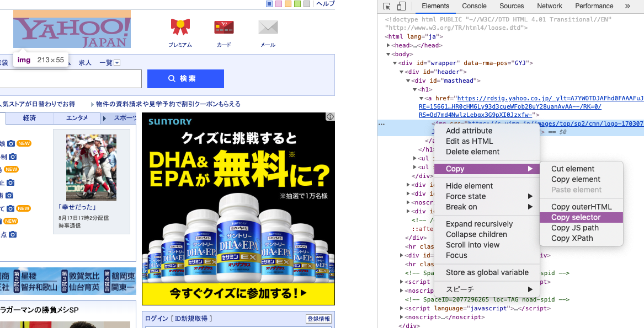
Task: Choose Expand recursively
Action: pyautogui.click(x=487, y=224)
